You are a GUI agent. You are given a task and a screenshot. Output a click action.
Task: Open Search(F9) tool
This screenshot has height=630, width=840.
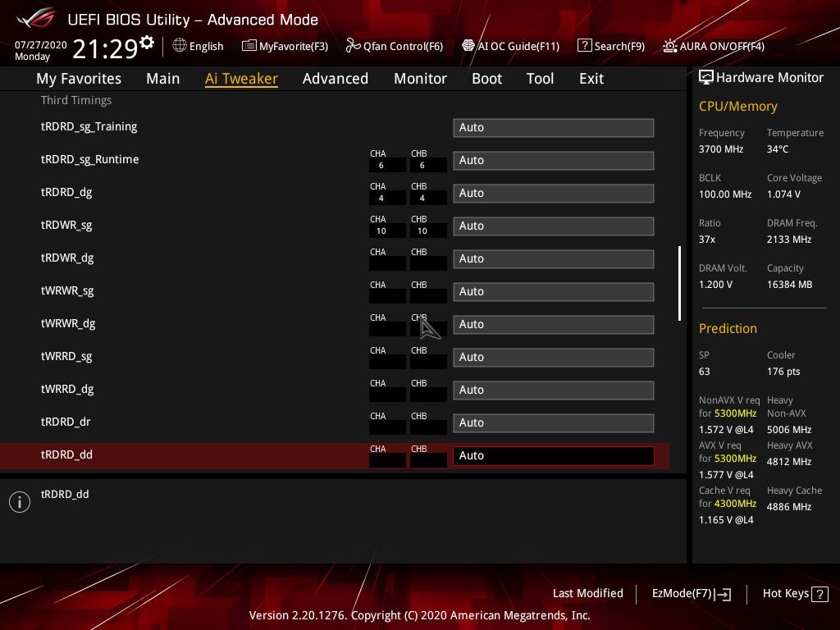click(610, 46)
